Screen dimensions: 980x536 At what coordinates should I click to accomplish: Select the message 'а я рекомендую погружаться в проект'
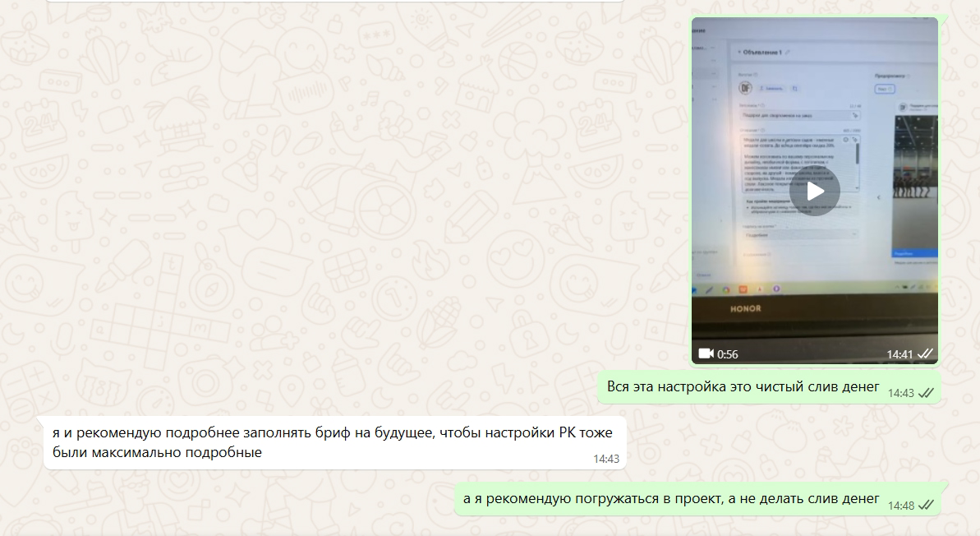pos(670,498)
